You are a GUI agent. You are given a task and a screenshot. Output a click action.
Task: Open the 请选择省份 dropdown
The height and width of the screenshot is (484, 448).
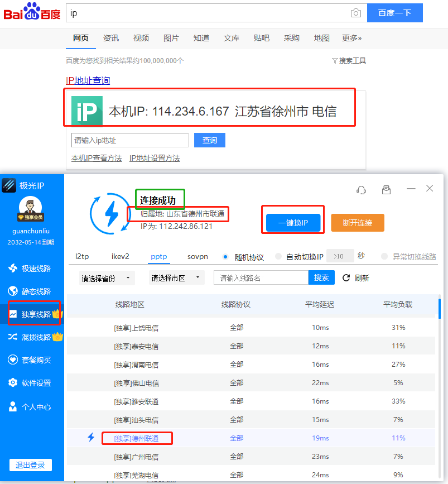107,278
